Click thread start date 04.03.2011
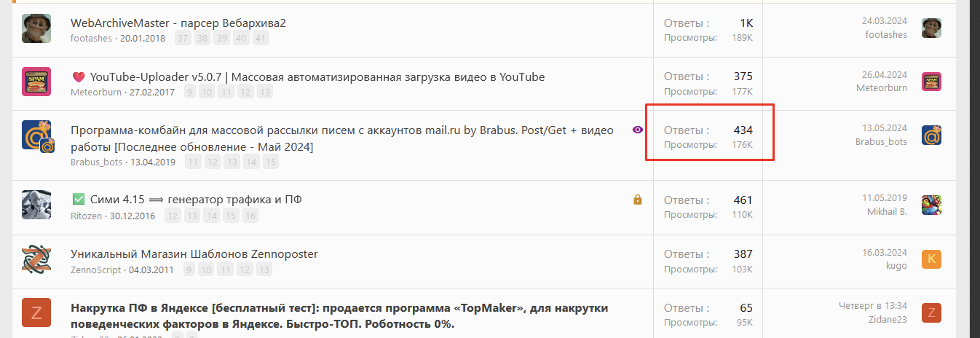 point(151,270)
